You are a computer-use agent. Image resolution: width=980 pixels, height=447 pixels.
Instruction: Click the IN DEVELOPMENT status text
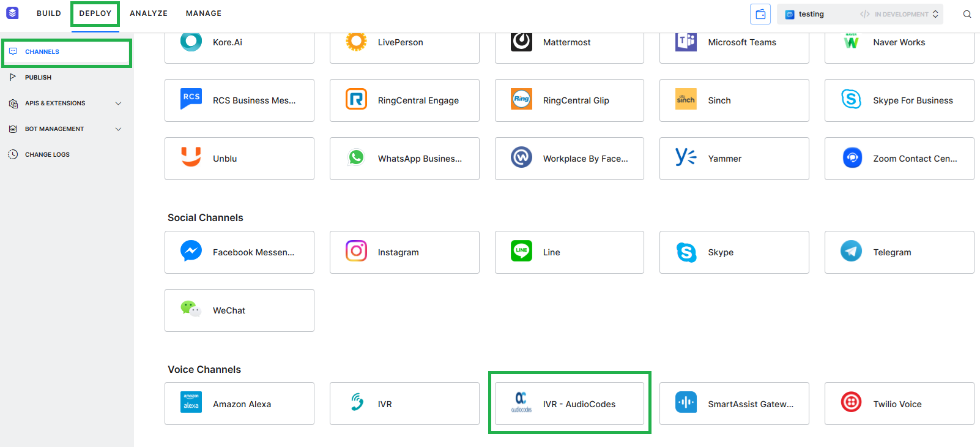pyautogui.click(x=901, y=14)
